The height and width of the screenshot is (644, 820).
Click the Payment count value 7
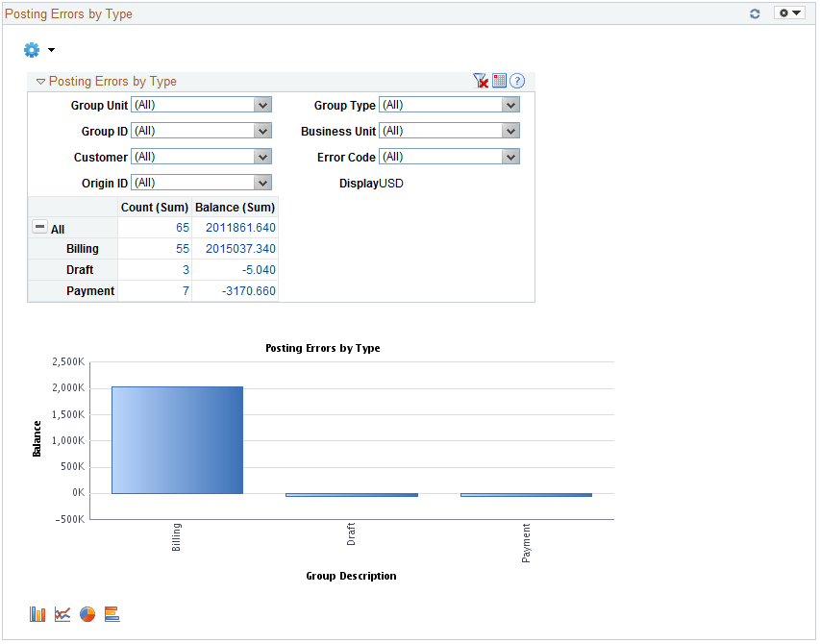pyautogui.click(x=186, y=291)
